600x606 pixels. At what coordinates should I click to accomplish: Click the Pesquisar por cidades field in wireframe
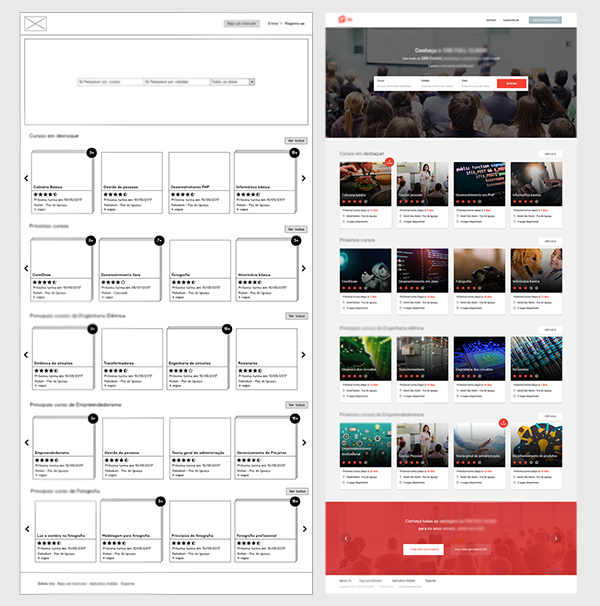point(177,82)
